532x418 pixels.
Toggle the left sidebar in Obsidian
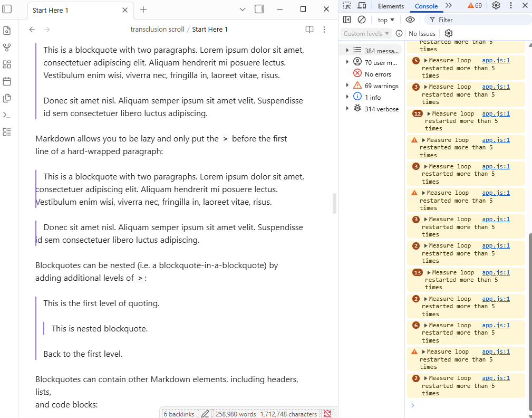(x=7, y=9)
